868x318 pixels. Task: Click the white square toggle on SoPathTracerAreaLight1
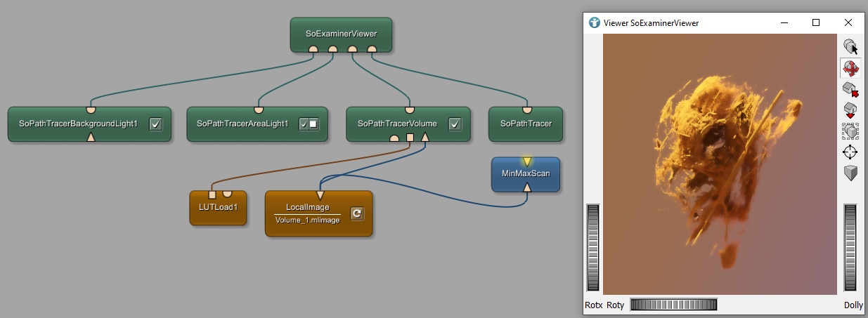(313, 124)
